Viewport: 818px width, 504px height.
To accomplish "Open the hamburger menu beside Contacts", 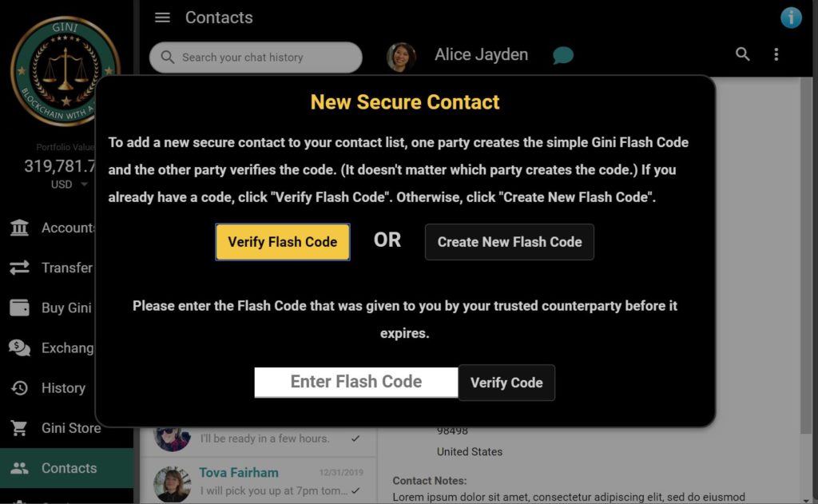I will click(162, 18).
